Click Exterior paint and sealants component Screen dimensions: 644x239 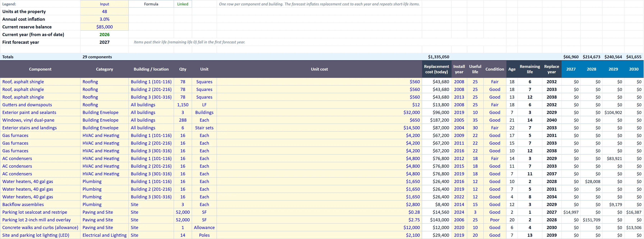tap(40, 113)
